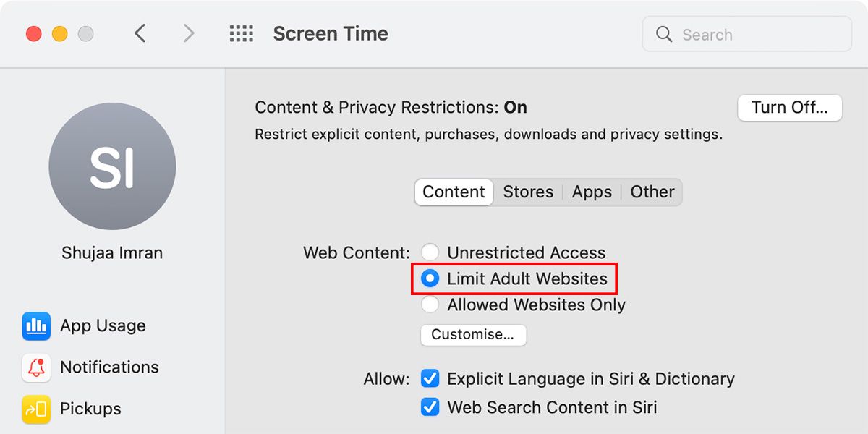Viewport: 868px width, 434px height.
Task: Select Unrestricted Access radio button
Action: pyautogui.click(x=430, y=252)
